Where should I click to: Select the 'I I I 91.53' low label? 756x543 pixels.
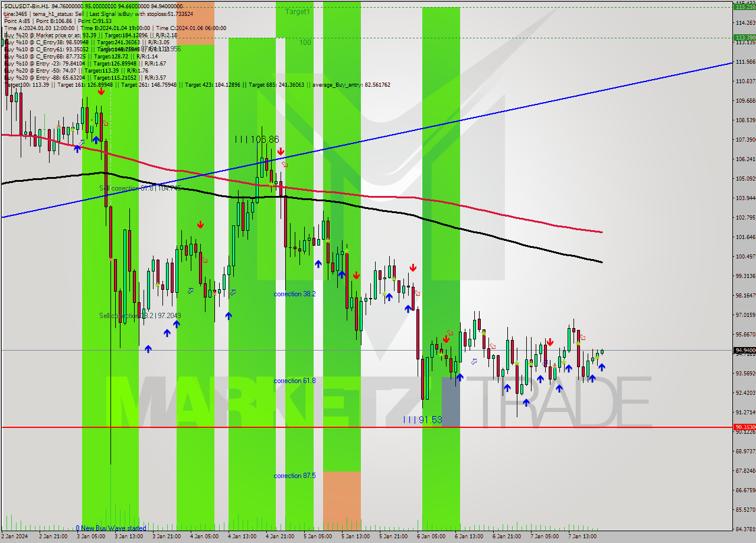(422, 420)
